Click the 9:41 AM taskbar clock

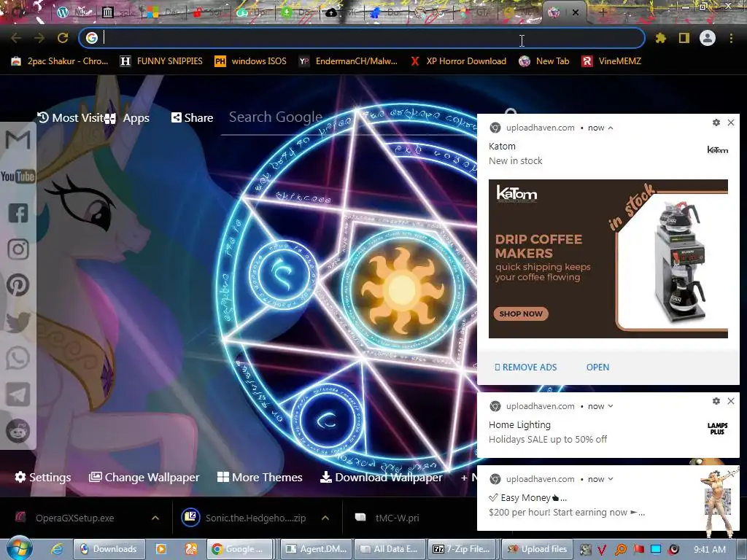pos(710,549)
